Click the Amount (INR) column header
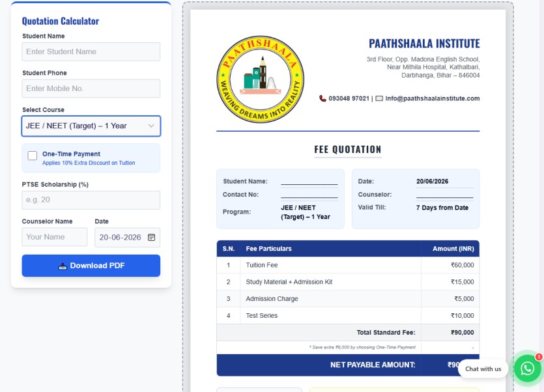The width and height of the screenshot is (544, 392). coord(453,249)
